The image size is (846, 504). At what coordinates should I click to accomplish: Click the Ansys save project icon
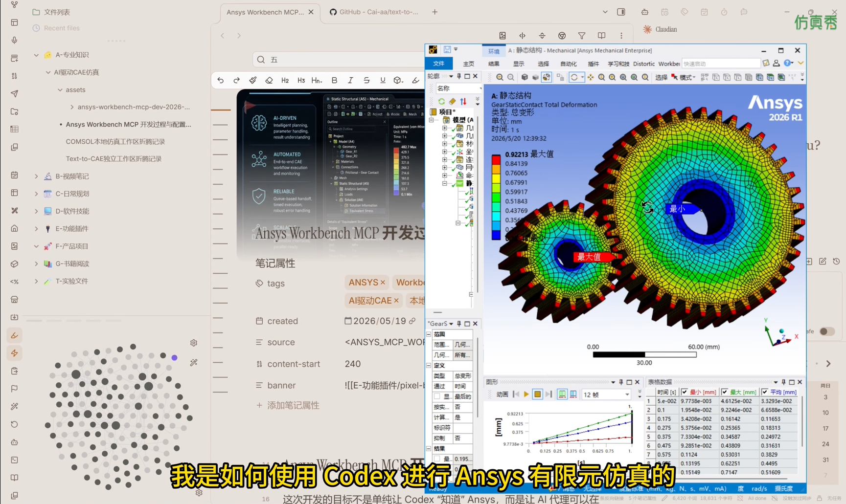tap(447, 50)
